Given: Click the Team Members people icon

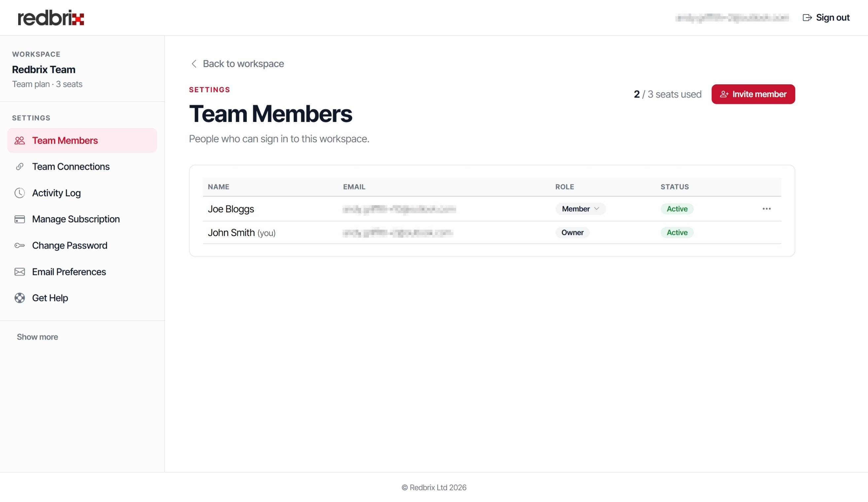Looking at the screenshot, I should point(19,140).
